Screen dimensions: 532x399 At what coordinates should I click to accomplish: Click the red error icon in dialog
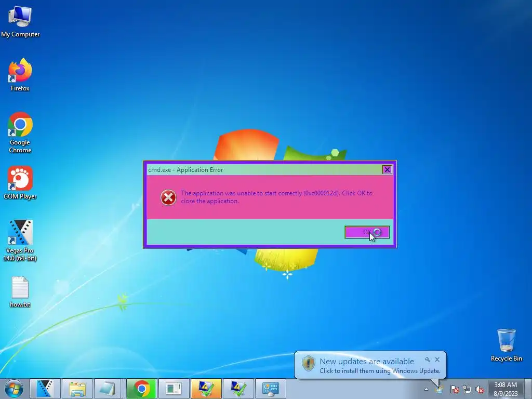point(168,197)
